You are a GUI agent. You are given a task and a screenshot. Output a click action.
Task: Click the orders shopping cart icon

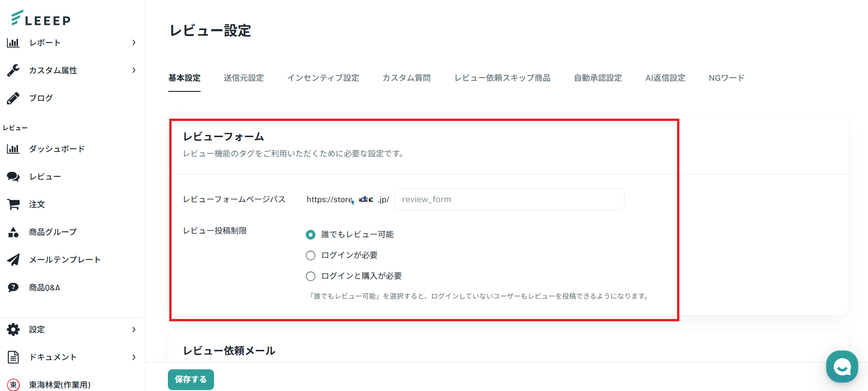13,204
